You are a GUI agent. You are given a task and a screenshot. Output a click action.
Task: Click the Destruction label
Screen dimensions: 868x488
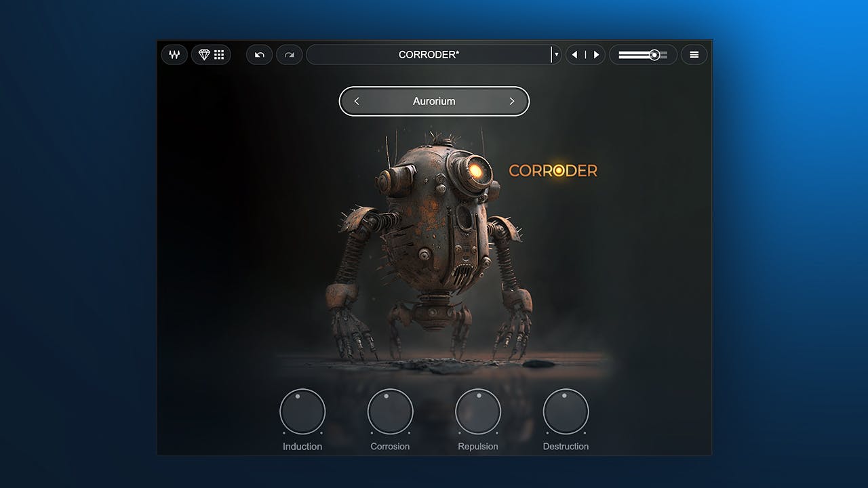tap(566, 447)
